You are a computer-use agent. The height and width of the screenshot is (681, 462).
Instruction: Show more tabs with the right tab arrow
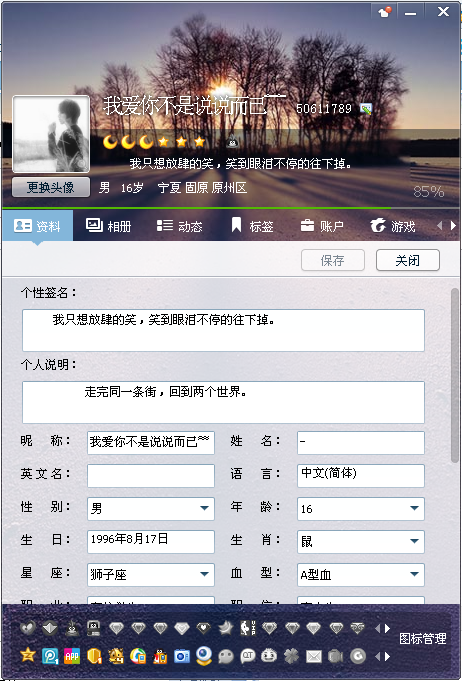point(453,225)
